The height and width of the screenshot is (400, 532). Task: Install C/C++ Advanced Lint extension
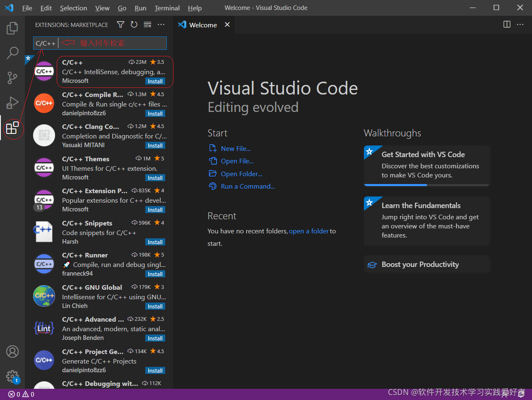(155, 338)
